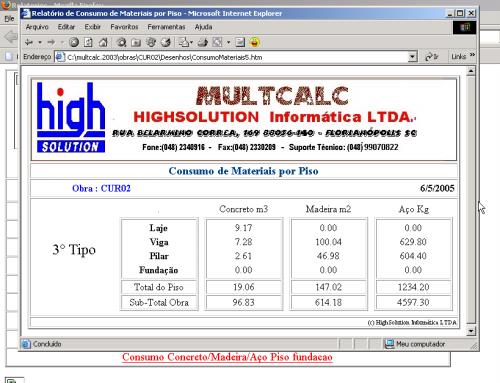
Task: Click the page icon in the address bar
Action: pyautogui.click(x=60, y=57)
